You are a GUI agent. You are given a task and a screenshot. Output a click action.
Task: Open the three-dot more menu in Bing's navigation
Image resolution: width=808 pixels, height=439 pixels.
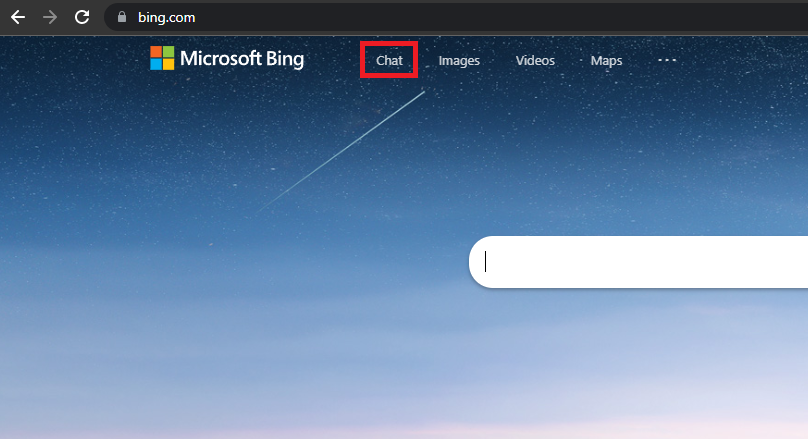click(x=667, y=60)
